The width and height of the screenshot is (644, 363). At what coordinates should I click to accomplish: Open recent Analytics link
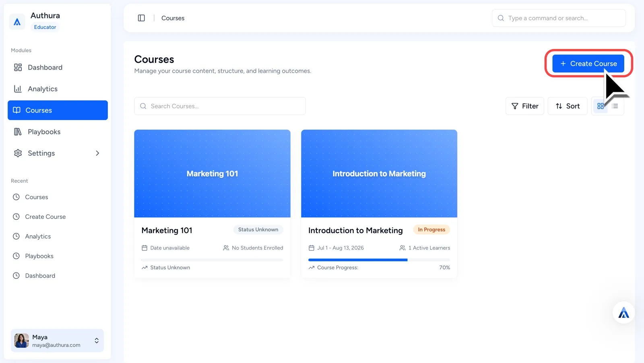(x=38, y=236)
